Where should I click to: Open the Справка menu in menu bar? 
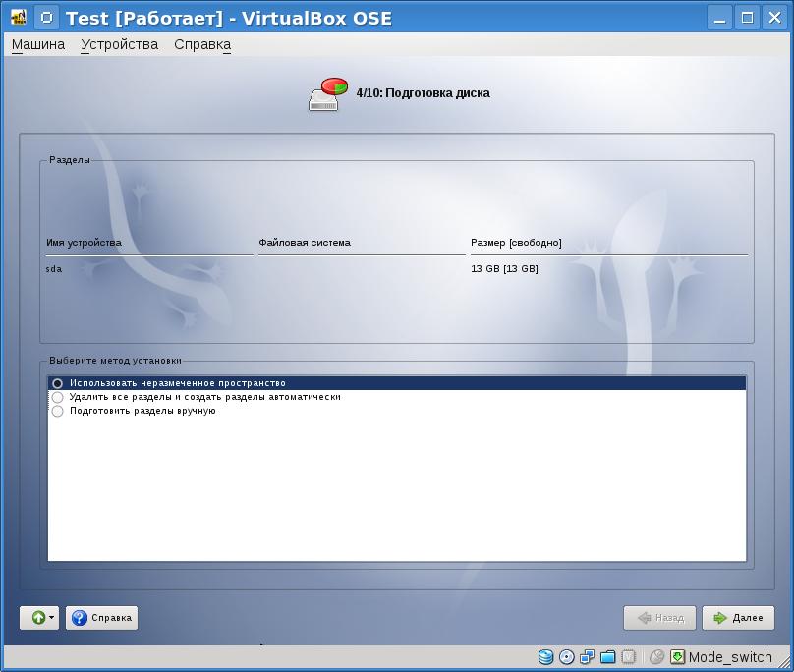[202, 44]
